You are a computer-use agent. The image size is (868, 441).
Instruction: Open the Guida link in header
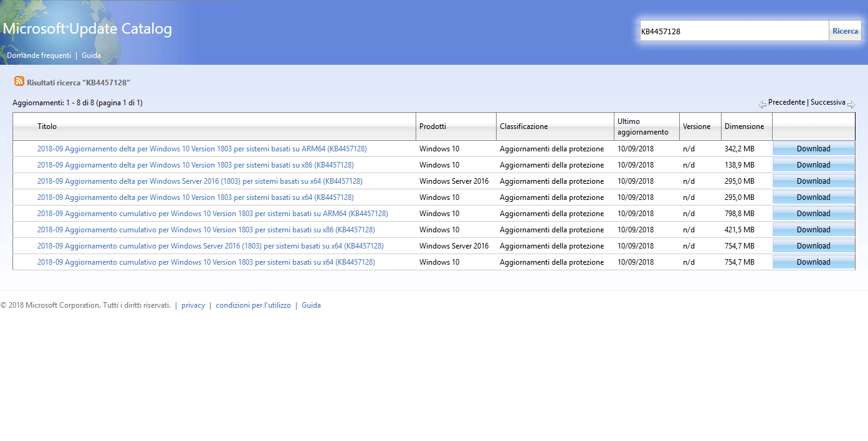pyautogui.click(x=91, y=55)
